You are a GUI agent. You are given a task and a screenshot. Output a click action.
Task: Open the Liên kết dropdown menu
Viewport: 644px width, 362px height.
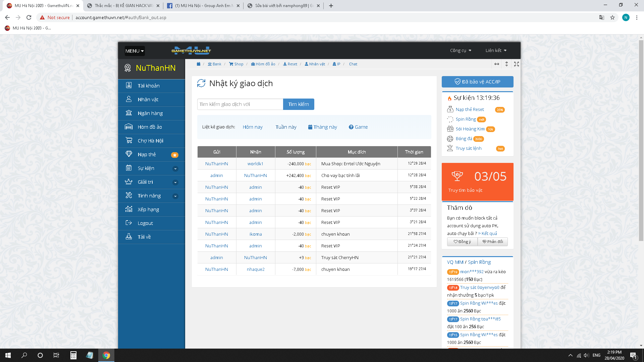pyautogui.click(x=496, y=51)
